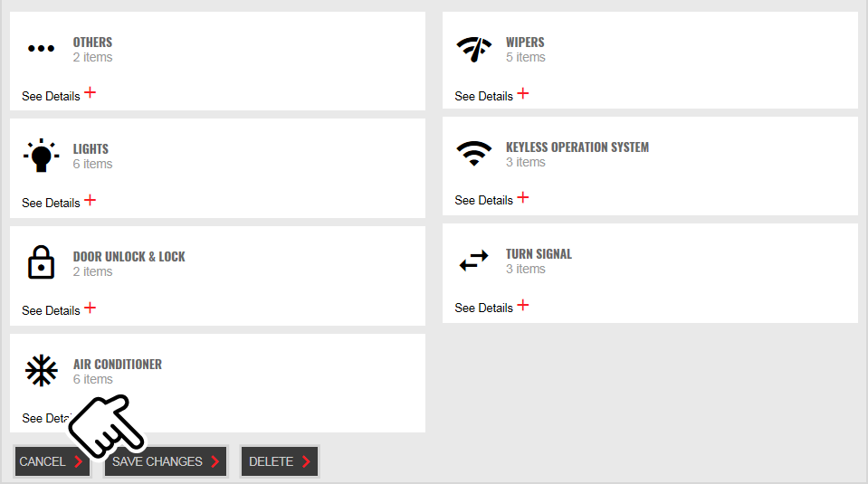Image resolution: width=868 pixels, height=484 pixels.
Task: Open the Air Conditioner heading
Action: 118,364
